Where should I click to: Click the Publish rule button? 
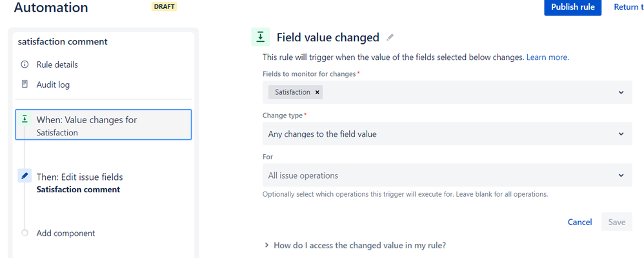572,7
